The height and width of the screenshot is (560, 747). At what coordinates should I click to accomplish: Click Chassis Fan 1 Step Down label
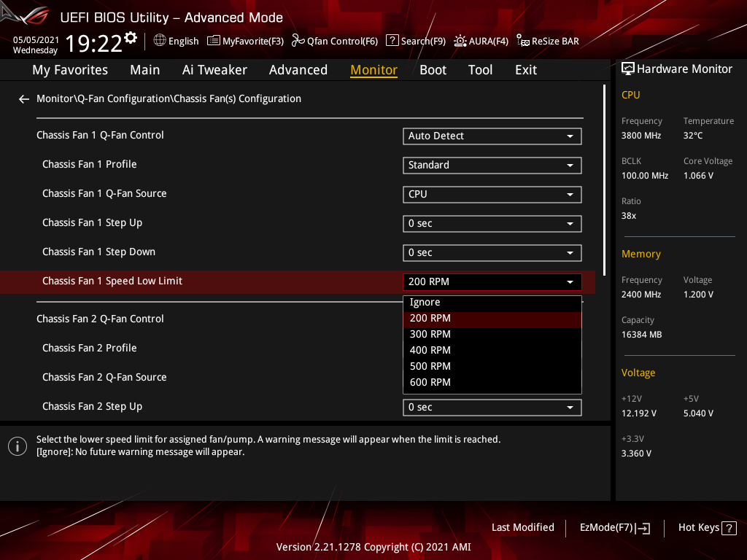[x=98, y=252]
